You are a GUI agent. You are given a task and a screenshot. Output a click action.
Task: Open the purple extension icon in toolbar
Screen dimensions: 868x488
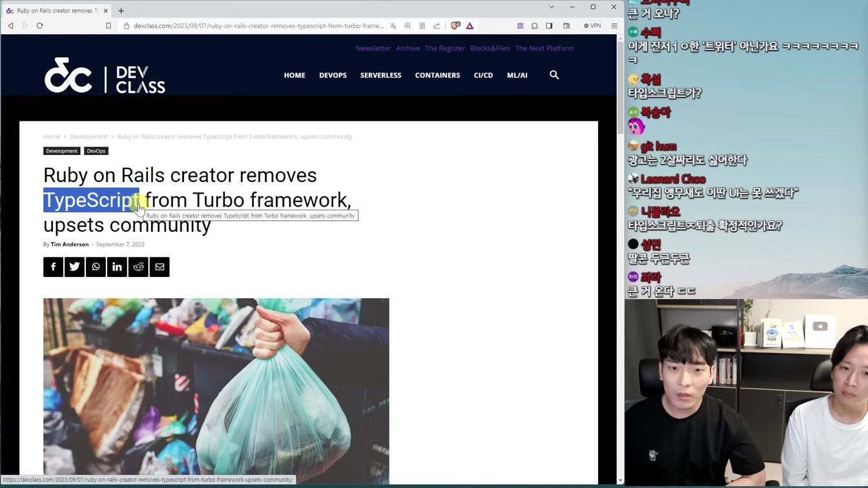click(520, 26)
